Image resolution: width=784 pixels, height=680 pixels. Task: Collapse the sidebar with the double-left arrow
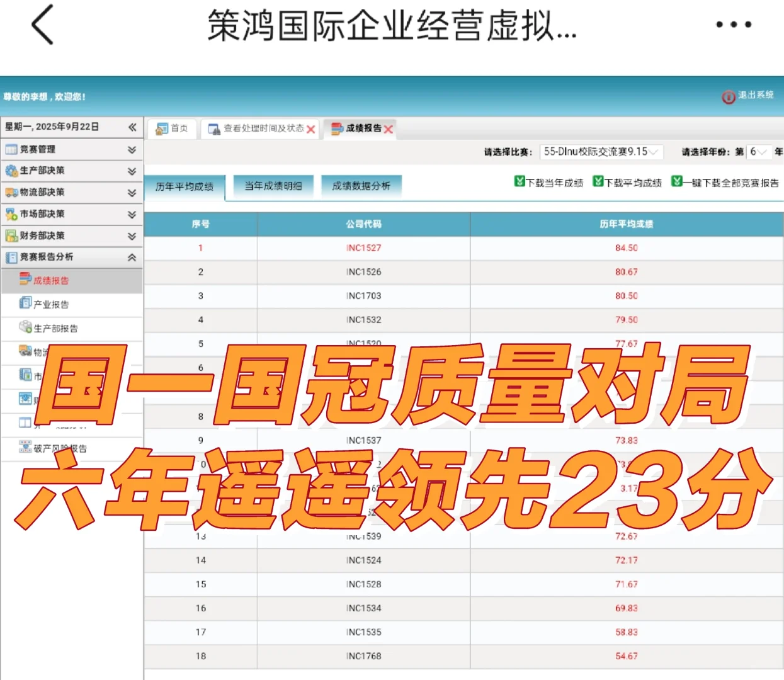tap(132, 127)
